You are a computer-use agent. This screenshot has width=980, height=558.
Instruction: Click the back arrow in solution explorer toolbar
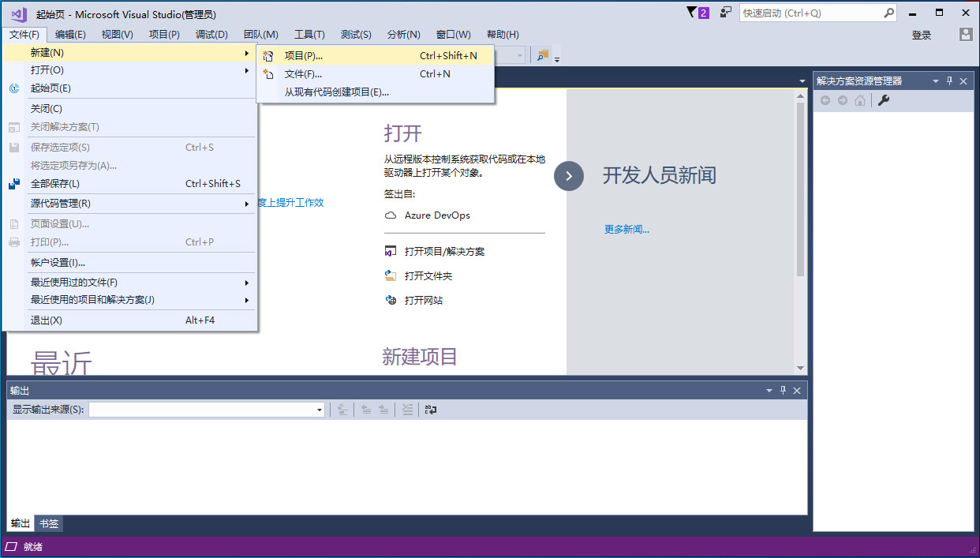click(825, 100)
